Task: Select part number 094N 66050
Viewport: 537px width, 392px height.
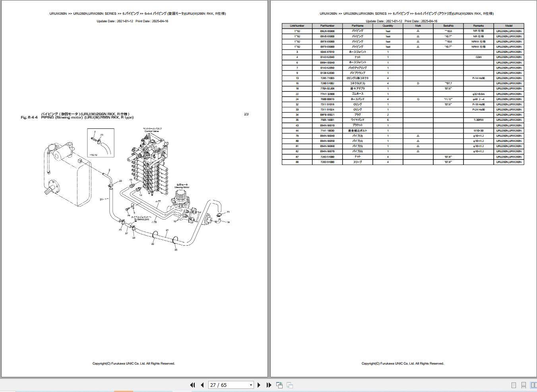Action: pos(327,141)
